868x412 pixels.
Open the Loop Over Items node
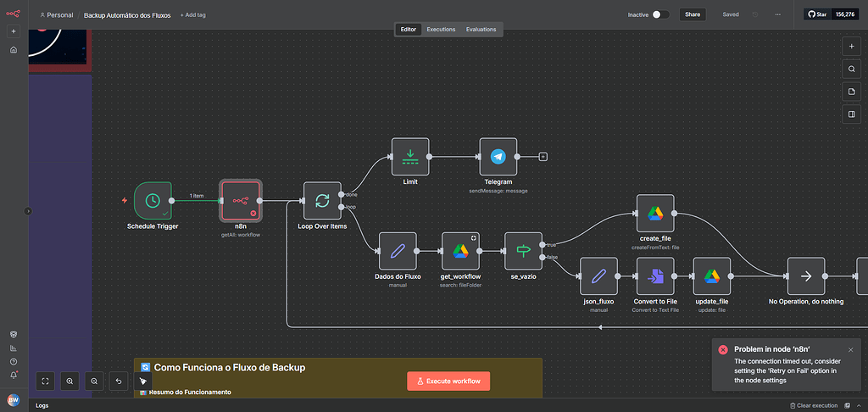[x=322, y=200]
